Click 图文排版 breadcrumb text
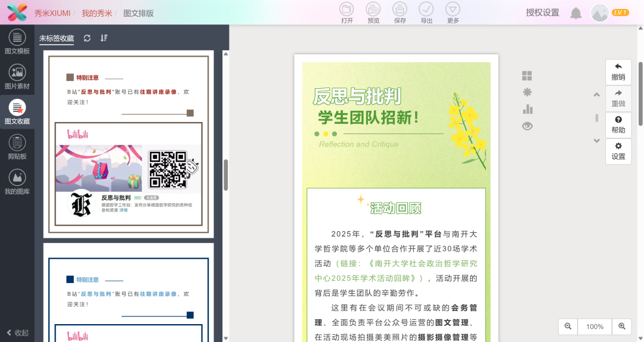 (138, 13)
